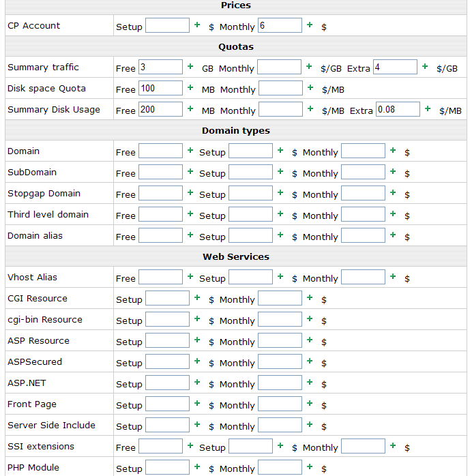Click the Summary Disk Usage Extra price field
The image size is (472, 476).
pos(398,109)
